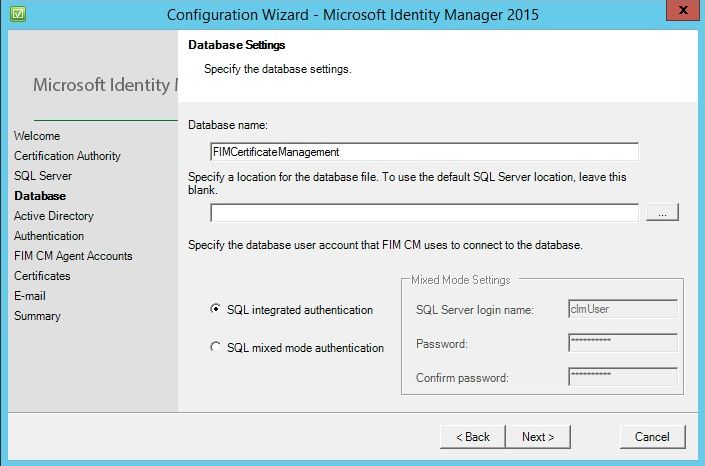
Task: Click the 'Database name:' label
Action: (x=228, y=125)
